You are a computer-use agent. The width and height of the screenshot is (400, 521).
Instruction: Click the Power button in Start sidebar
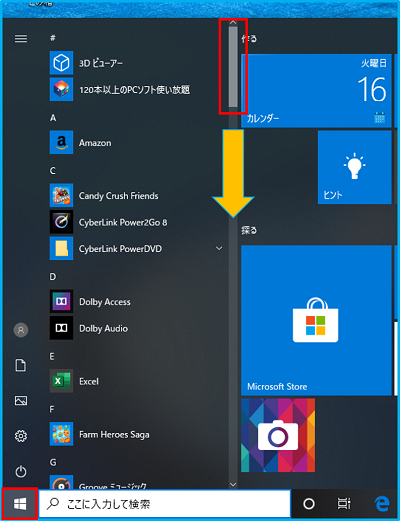[x=21, y=471]
